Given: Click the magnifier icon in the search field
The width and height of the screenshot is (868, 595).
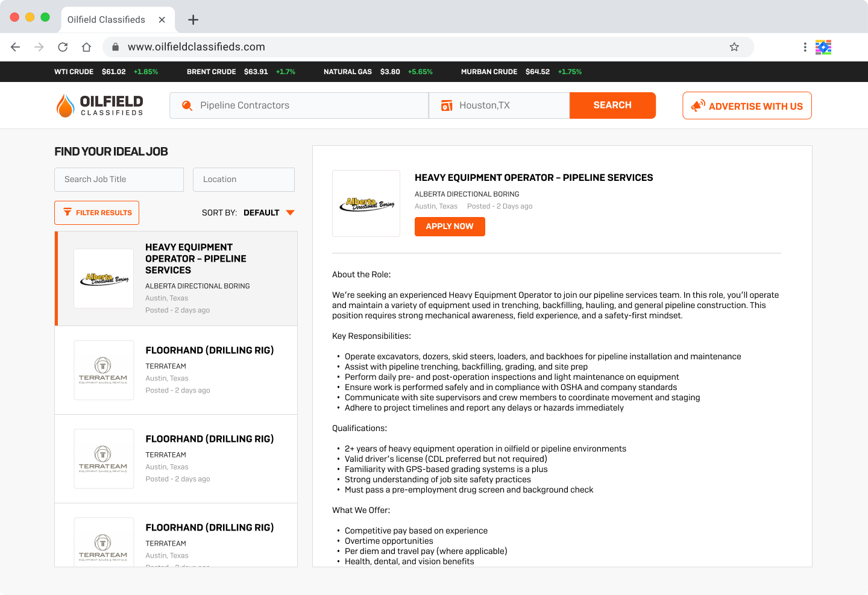Looking at the screenshot, I should pyautogui.click(x=187, y=105).
